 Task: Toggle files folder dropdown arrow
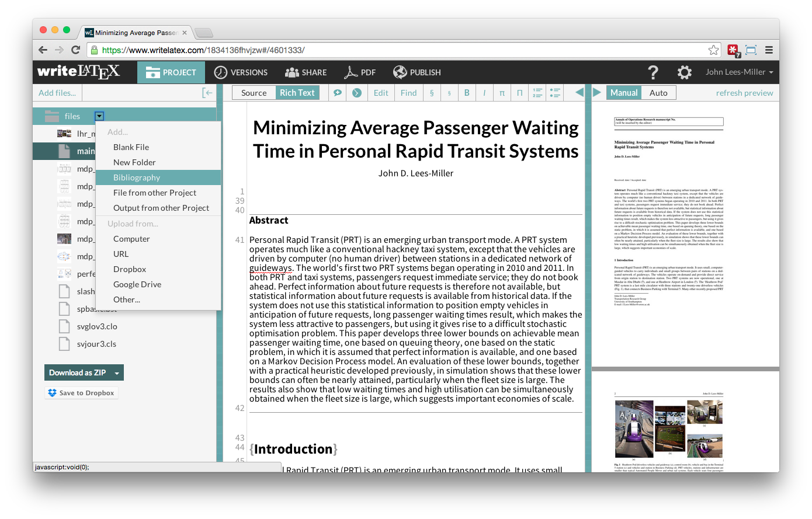(x=99, y=116)
